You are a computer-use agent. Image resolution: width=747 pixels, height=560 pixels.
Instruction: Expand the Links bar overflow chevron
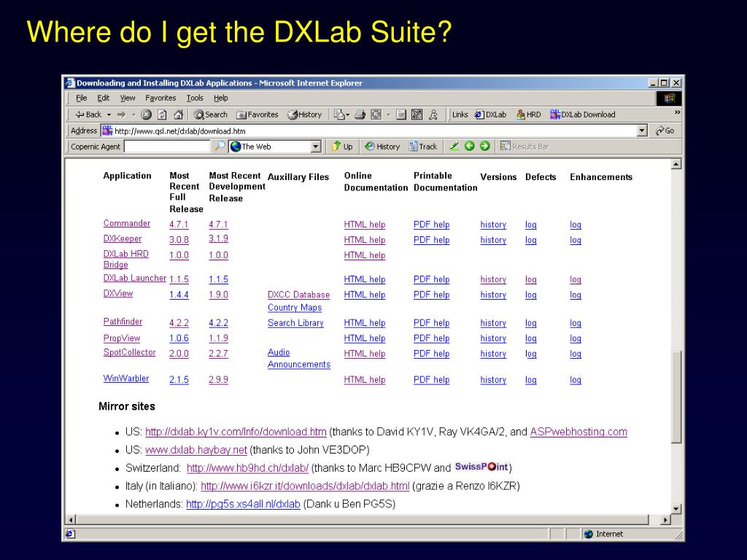(677, 112)
